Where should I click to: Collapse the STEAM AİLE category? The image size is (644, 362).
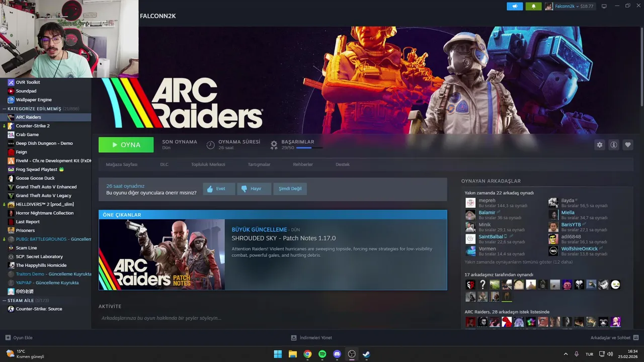click(x=5, y=300)
